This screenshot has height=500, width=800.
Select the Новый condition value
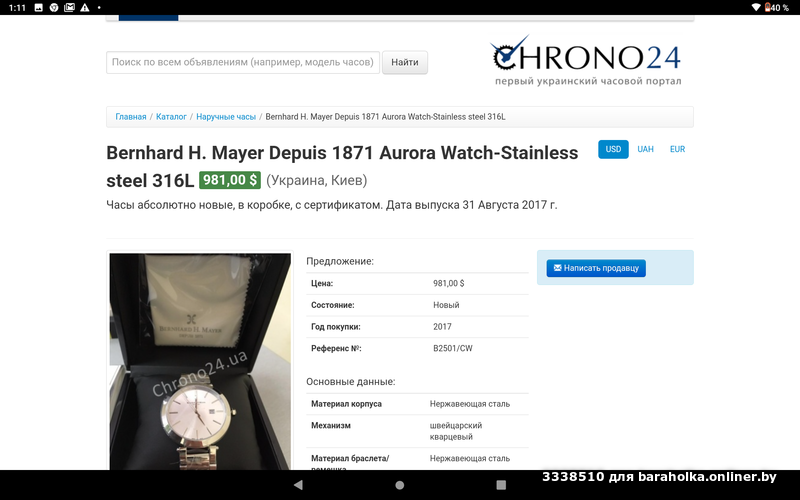(446, 305)
